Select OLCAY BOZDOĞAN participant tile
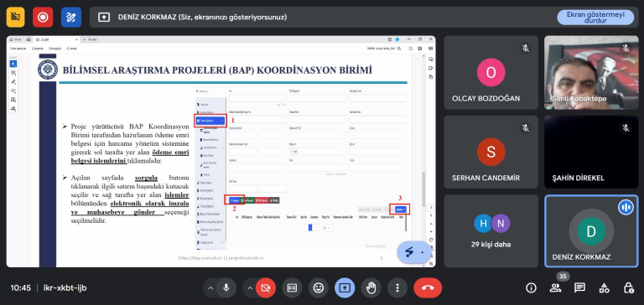Screen dimensions: 644x305 (x=491, y=73)
